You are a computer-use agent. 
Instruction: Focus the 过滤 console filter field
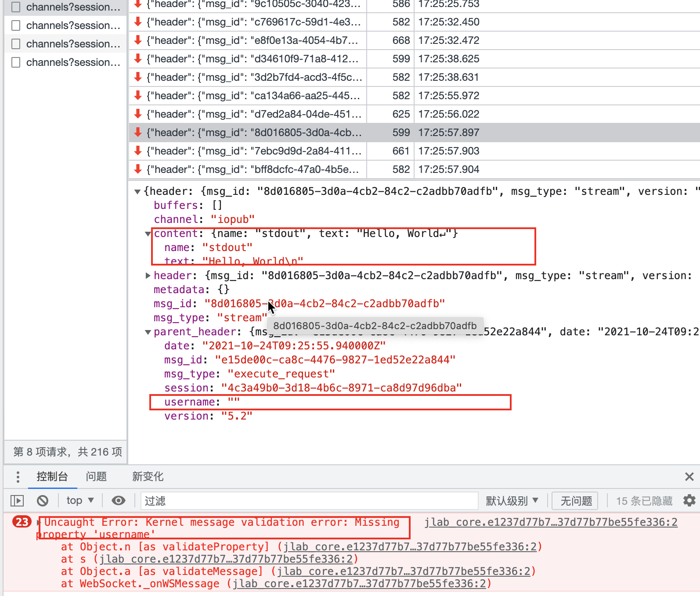tap(310, 501)
